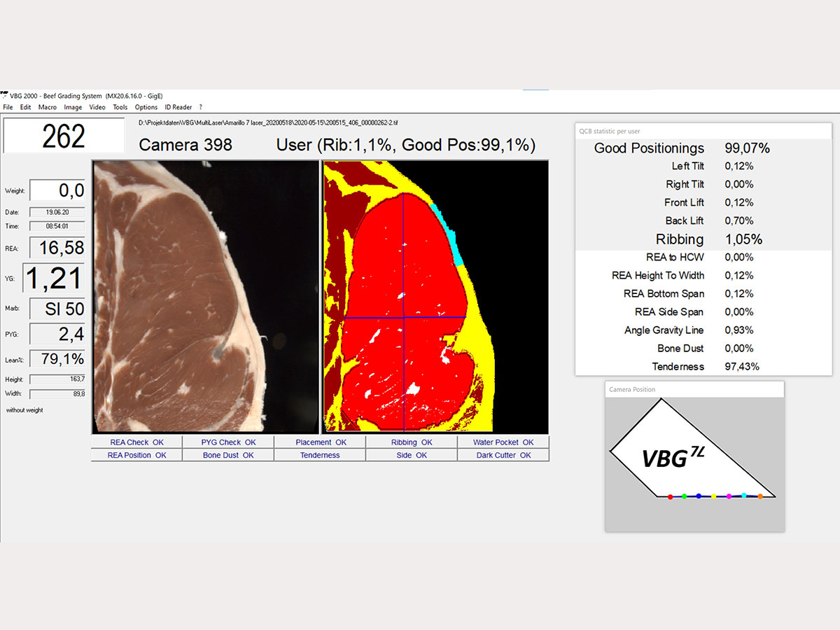Click the magenta camera position dot
The height and width of the screenshot is (630, 840).
pos(729,496)
